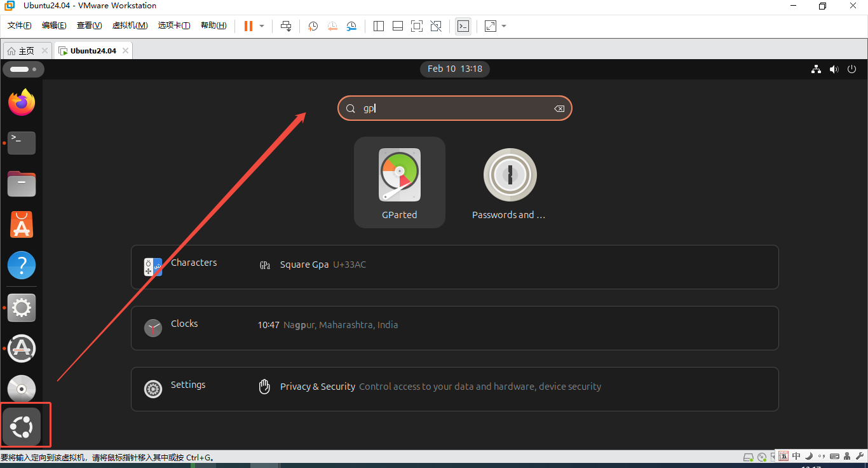
Task: Click the send Ctrl+Alt+Del toolbar icon
Action: tap(286, 26)
